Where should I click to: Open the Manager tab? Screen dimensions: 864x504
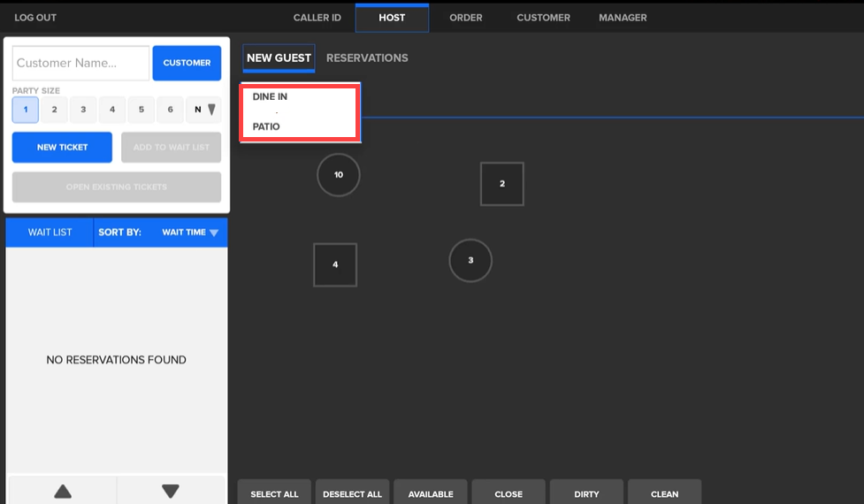[x=623, y=18]
